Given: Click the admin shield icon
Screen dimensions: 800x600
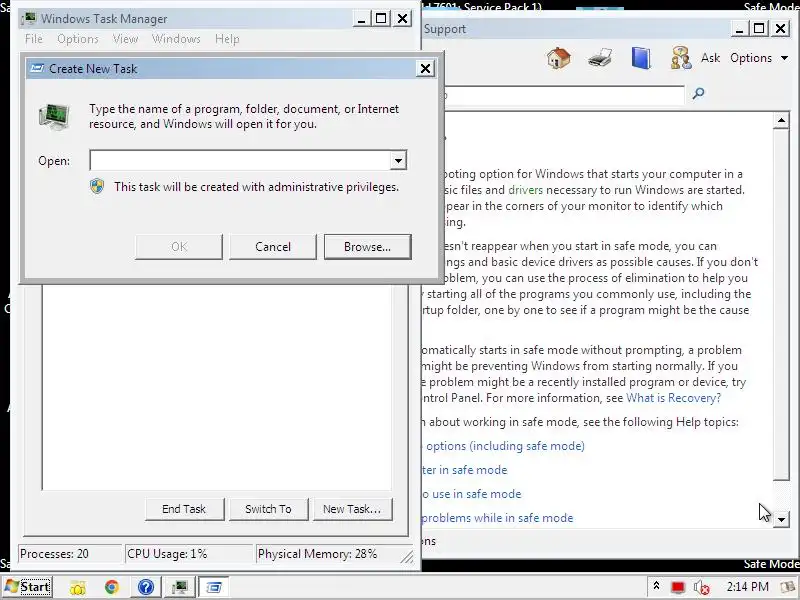Looking at the screenshot, I should pos(97,186).
